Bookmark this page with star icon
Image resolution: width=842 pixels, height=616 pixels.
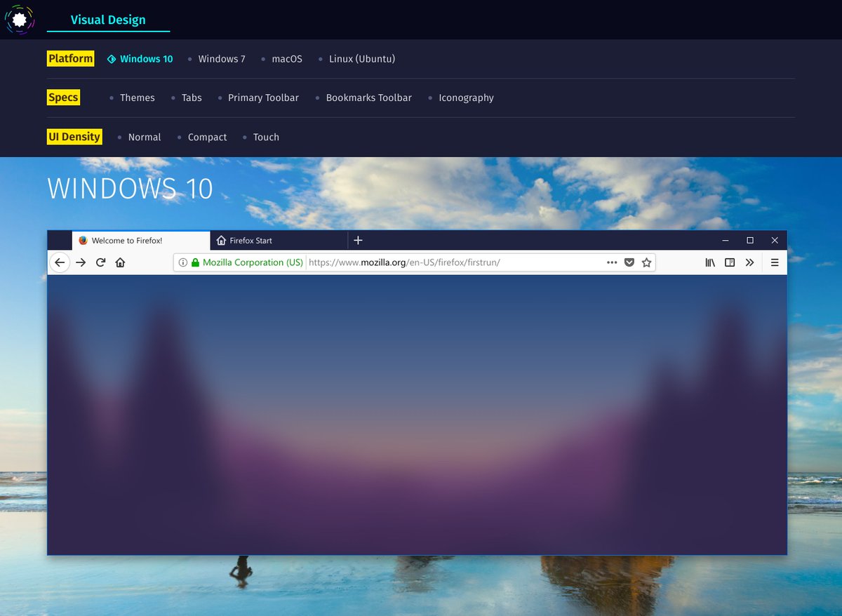(x=646, y=262)
